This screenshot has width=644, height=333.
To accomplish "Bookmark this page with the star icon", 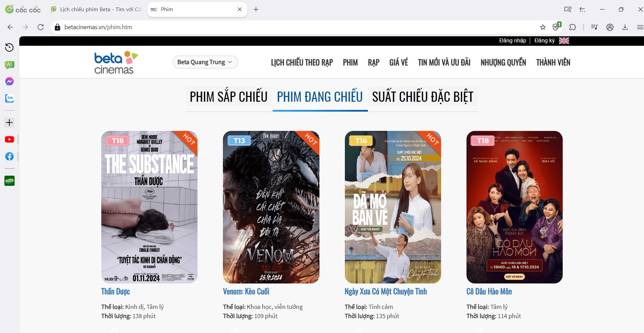I will [x=543, y=27].
